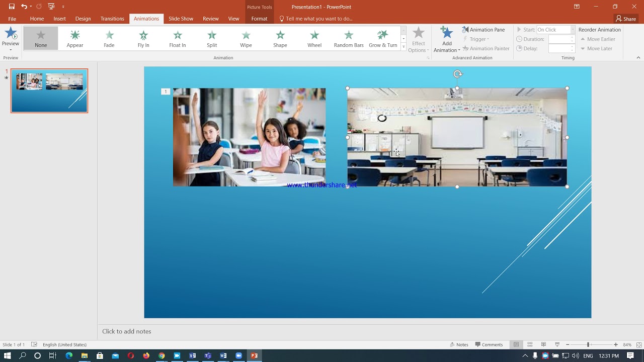Toggle Comments pane in status bar
Viewport: 644px width, 362px height.
[x=488, y=344]
